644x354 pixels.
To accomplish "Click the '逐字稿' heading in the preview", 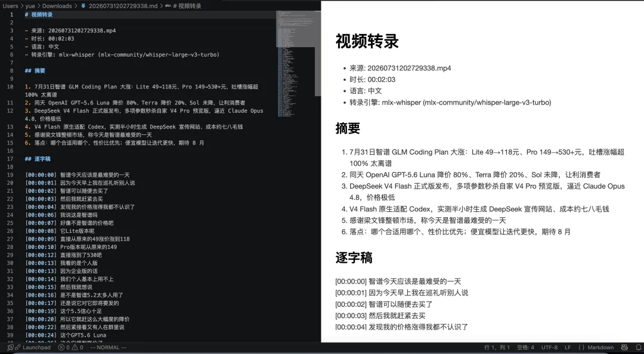I will pos(354,258).
